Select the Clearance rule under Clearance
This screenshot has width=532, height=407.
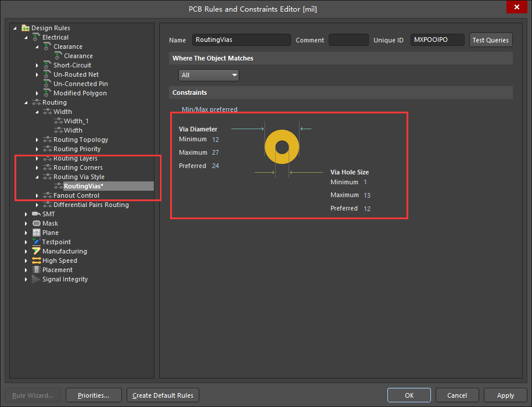(78, 56)
